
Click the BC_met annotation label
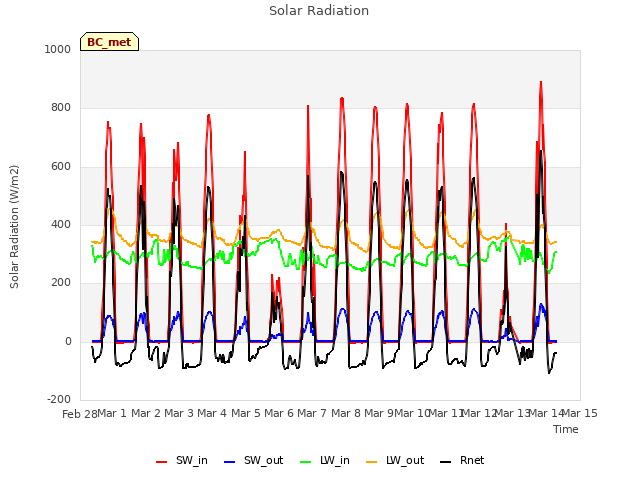109,42
